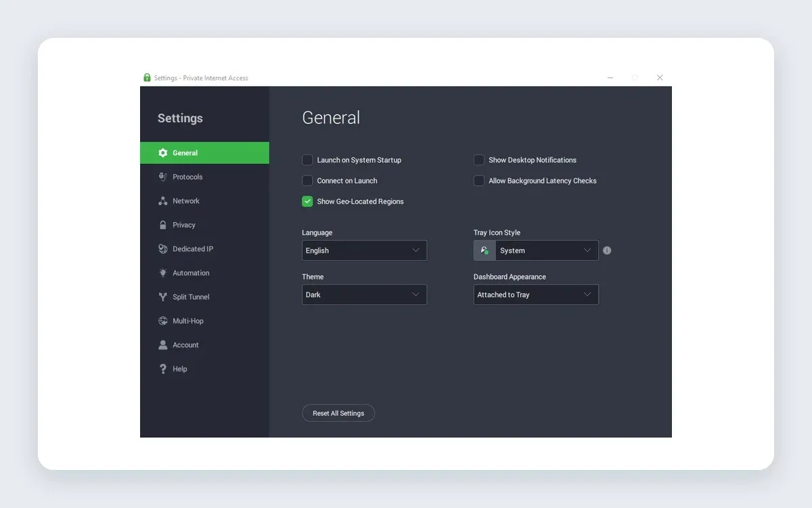Viewport: 812px width, 508px height.
Task: Open the Protocols settings tab
Action: (204, 177)
